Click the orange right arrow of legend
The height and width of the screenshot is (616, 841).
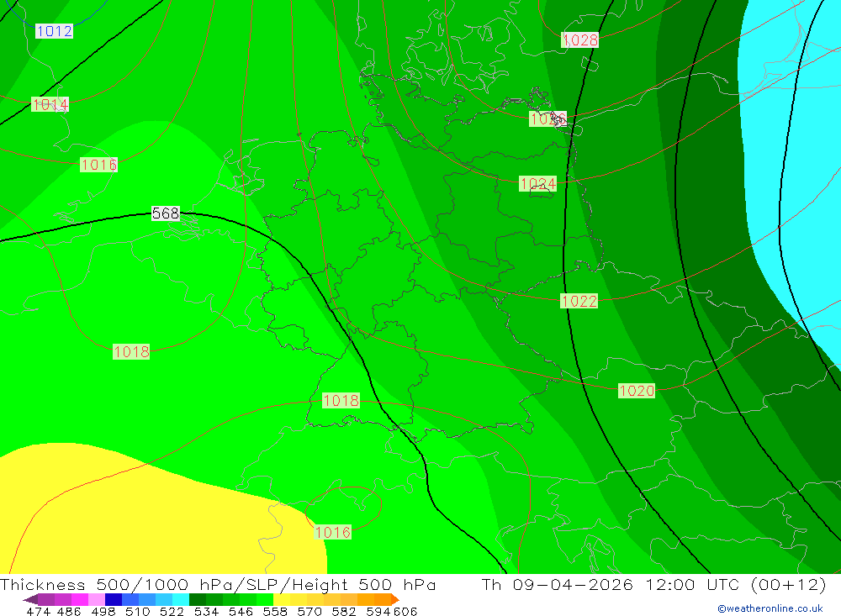tap(395, 599)
